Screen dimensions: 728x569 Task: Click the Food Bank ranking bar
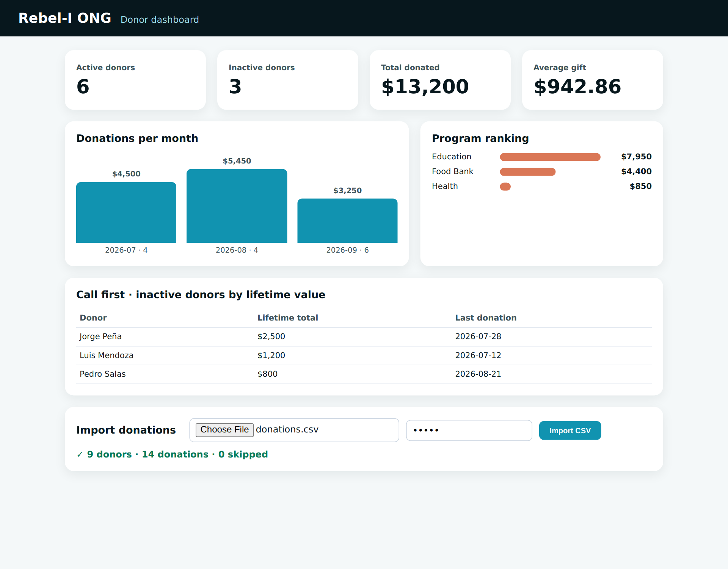528,172
